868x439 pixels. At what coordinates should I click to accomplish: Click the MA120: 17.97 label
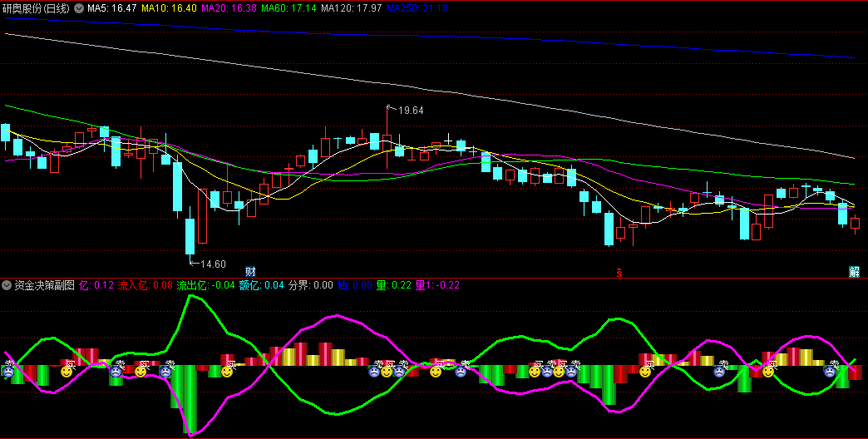point(351,8)
